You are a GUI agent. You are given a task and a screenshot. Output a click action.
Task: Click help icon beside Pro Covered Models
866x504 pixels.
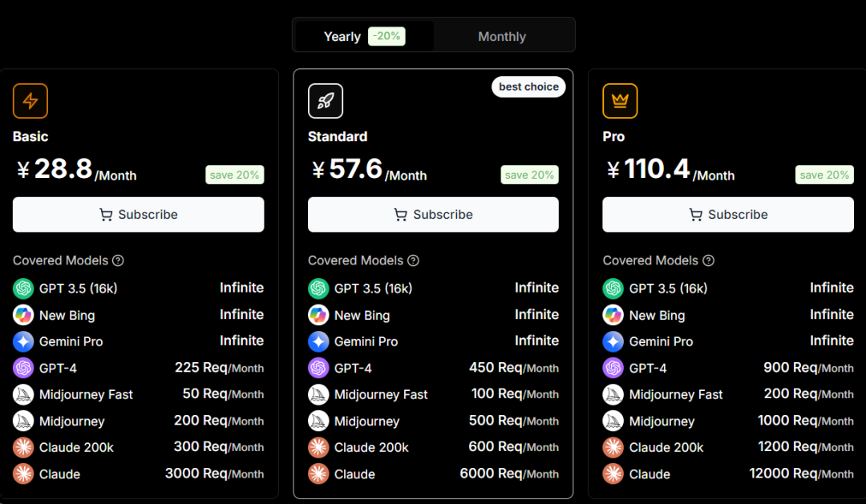click(709, 260)
